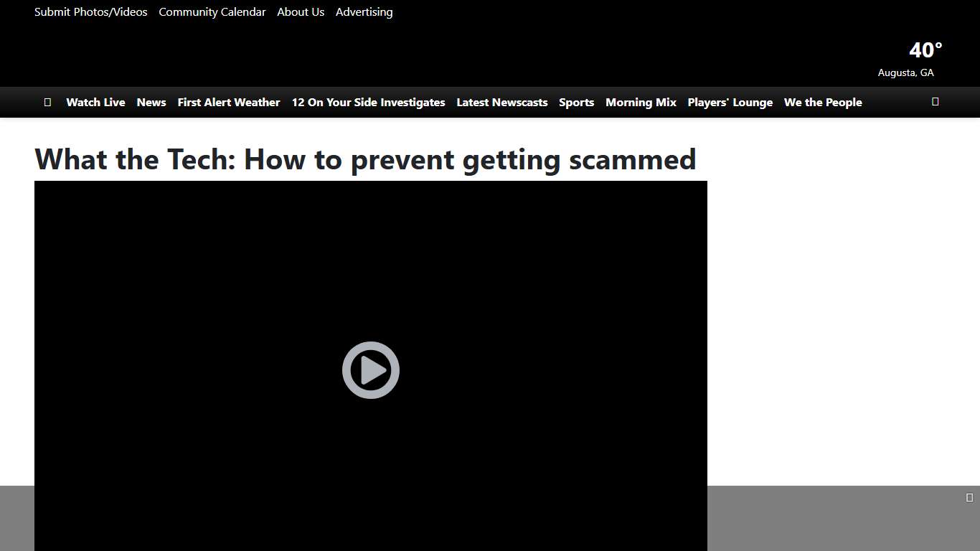Go to Watch Live

coord(95,102)
